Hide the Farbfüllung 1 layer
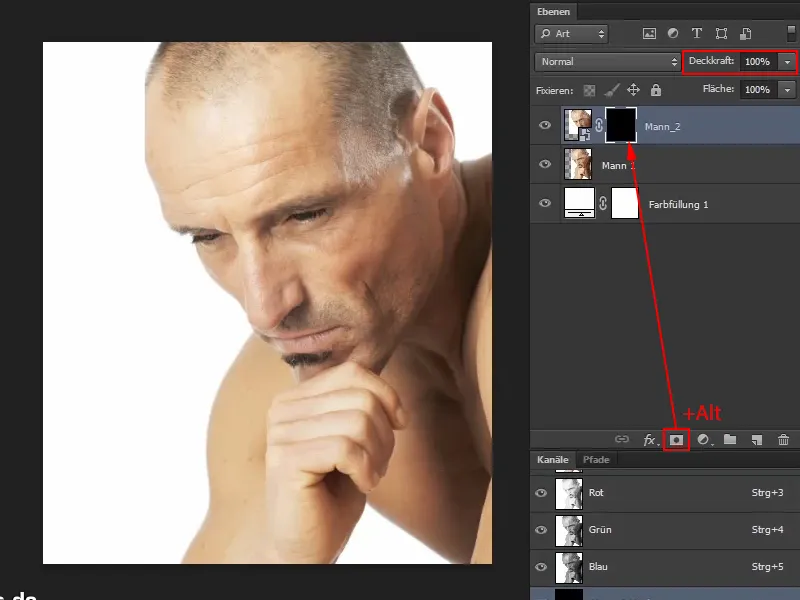Screen dimensions: 800x600 (x=545, y=203)
